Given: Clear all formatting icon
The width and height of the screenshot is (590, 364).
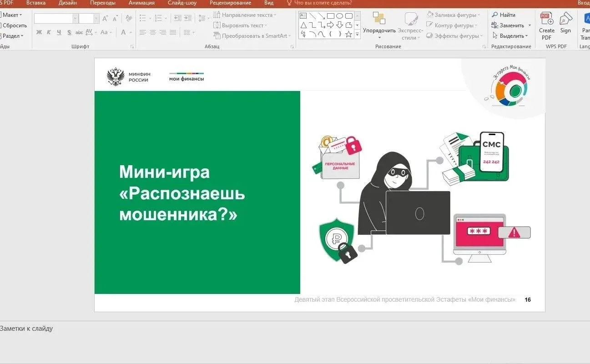Looking at the screenshot, I should tap(129, 19).
